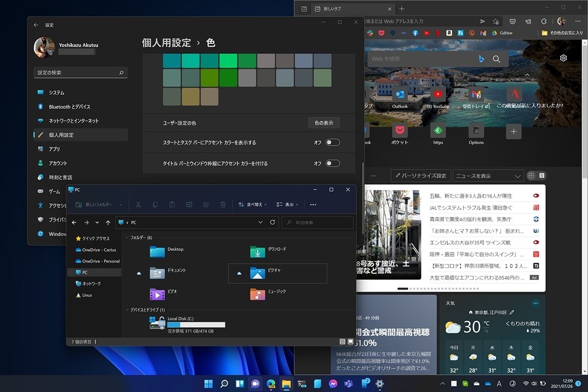Open Edge new tab page settings gear
Screen dimensions: 588x392
coord(563,58)
